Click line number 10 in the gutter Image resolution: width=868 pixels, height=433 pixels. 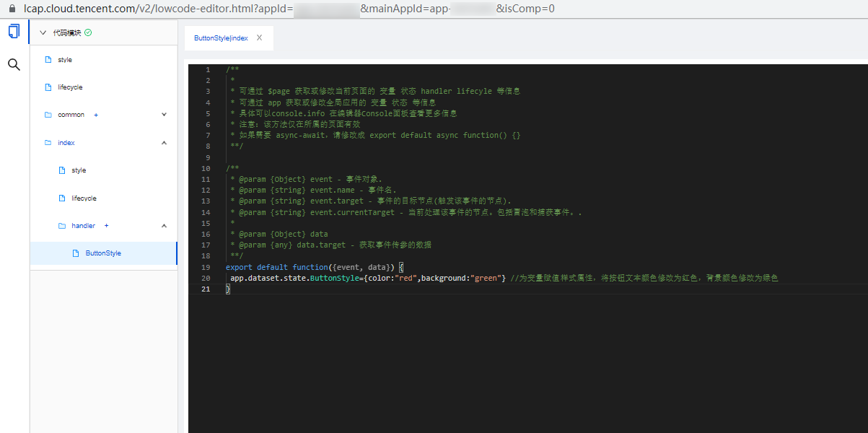pyautogui.click(x=206, y=168)
